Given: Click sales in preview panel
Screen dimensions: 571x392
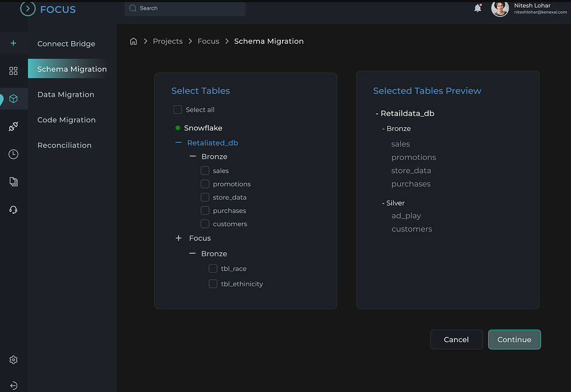Looking at the screenshot, I should 401,144.
